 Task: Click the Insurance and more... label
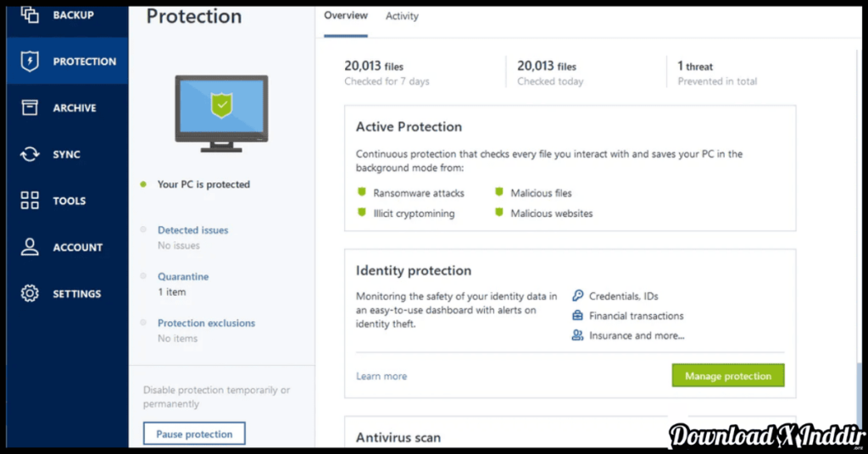637,335
